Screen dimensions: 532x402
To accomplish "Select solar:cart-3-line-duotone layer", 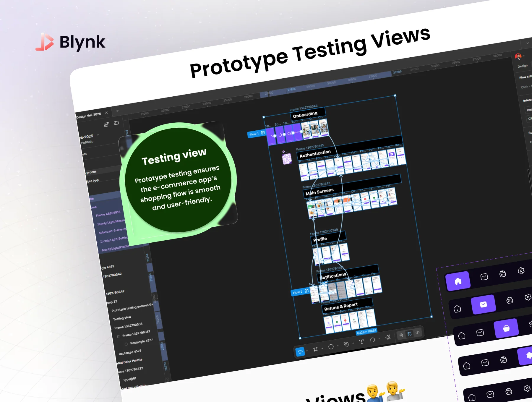I will (x=113, y=231).
